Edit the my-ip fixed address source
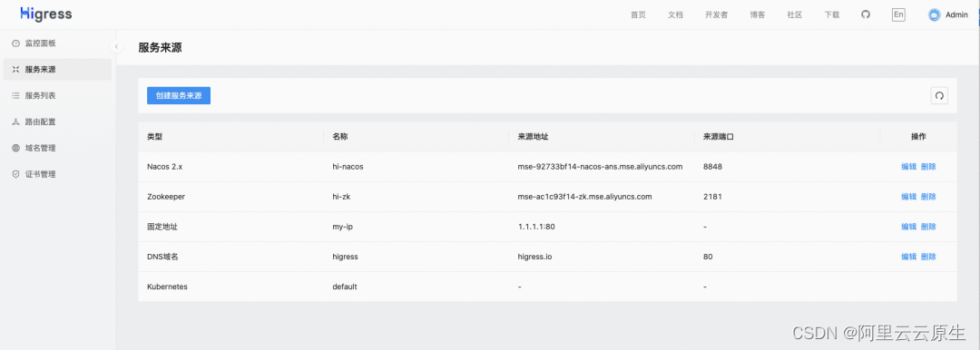980x350 pixels. coord(908,227)
